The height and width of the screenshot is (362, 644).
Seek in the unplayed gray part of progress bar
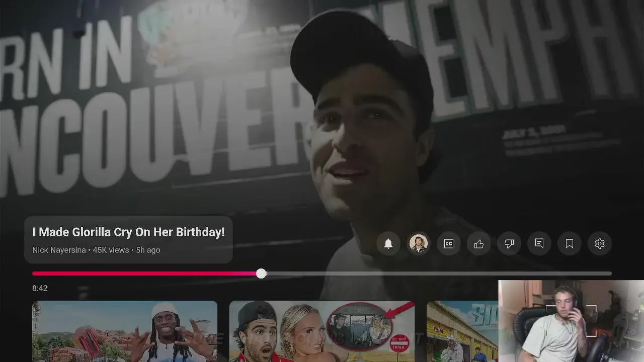[x=439, y=274]
